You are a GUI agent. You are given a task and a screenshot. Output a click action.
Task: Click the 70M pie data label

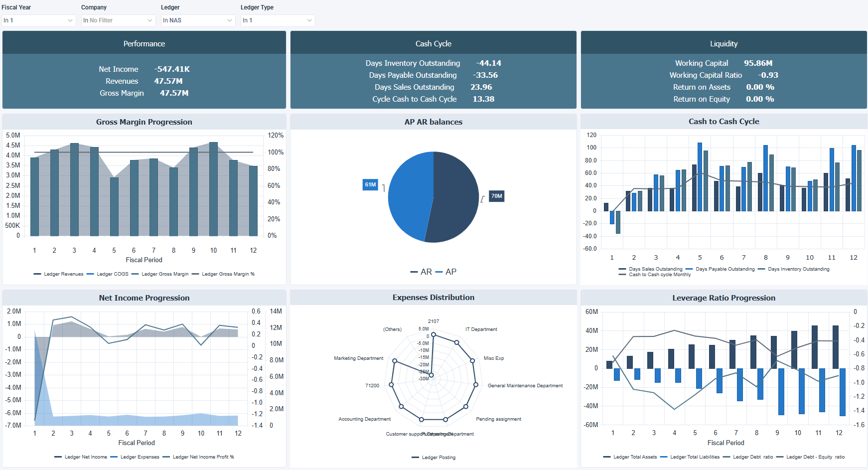(x=497, y=196)
